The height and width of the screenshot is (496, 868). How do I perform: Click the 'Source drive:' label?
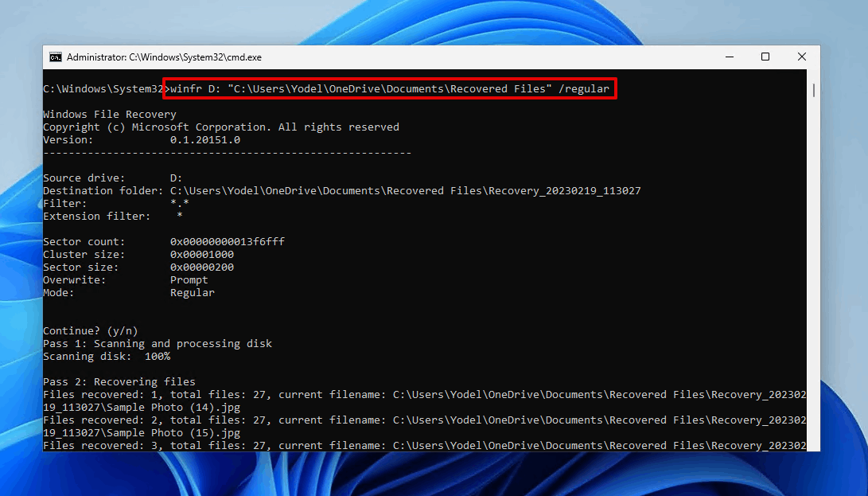point(84,178)
